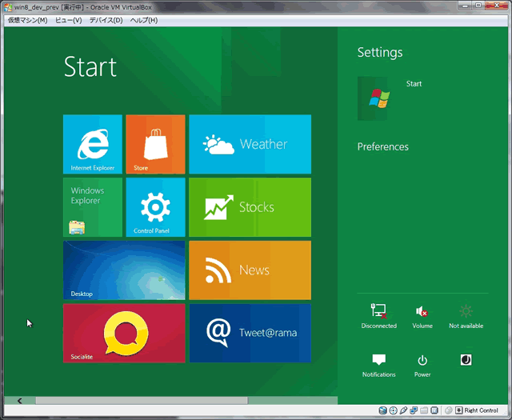Viewport: 512px width, 420px height.
Task: Launch the News tile
Action: (250, 270)
